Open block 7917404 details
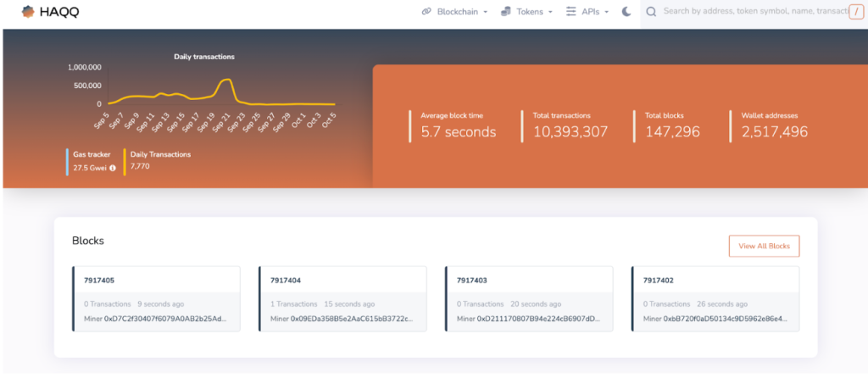Viewport: 868px width, 378px height. click(x=286, y=280)
